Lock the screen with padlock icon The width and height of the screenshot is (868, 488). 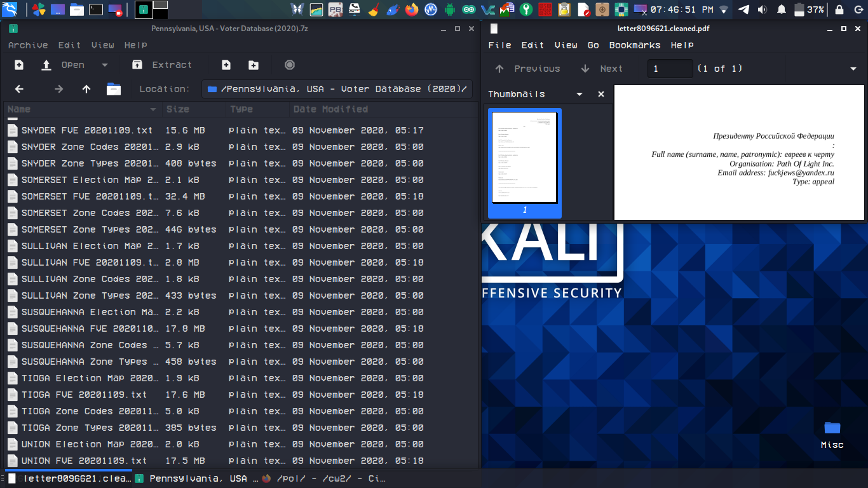coord(839,10)
